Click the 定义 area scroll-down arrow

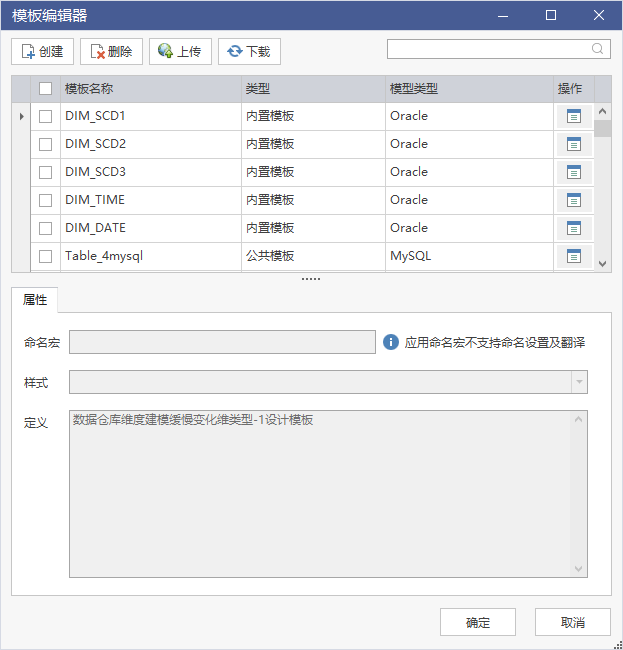pos(579,569)
